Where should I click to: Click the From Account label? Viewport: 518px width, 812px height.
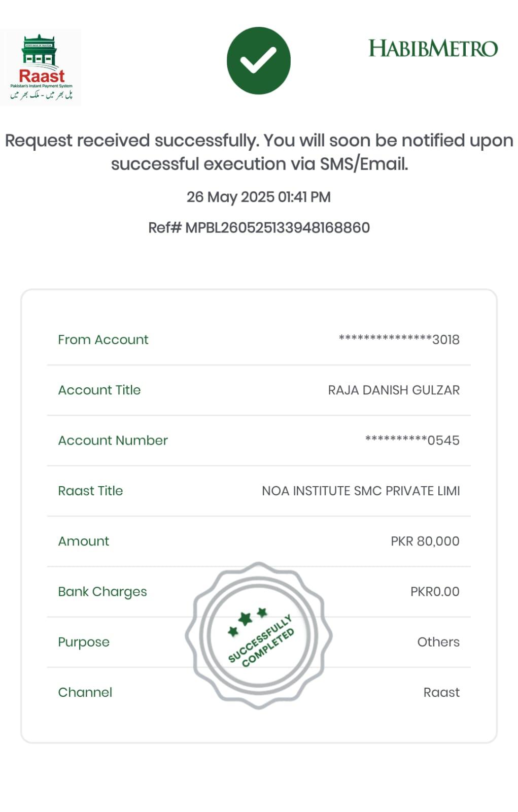103,340
